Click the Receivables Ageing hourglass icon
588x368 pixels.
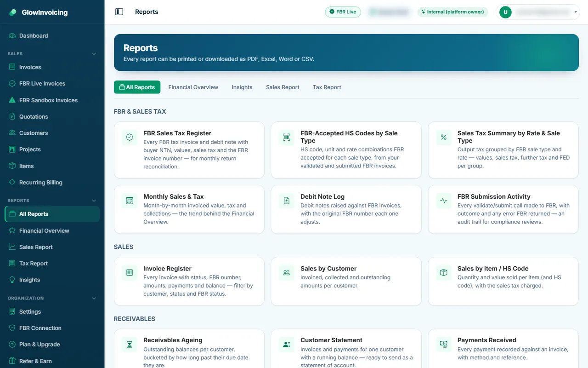point(130,345)
